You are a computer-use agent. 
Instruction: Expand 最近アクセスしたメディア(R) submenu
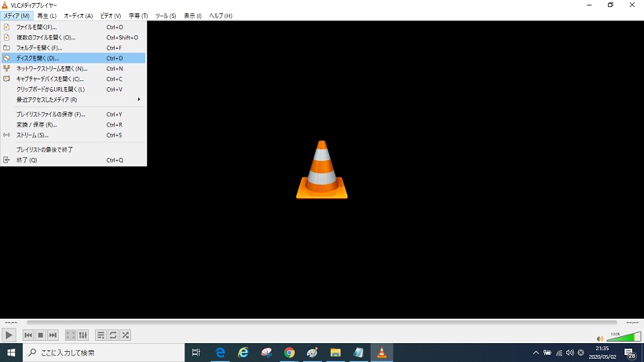pyautogui.click(x=74, y=100)
